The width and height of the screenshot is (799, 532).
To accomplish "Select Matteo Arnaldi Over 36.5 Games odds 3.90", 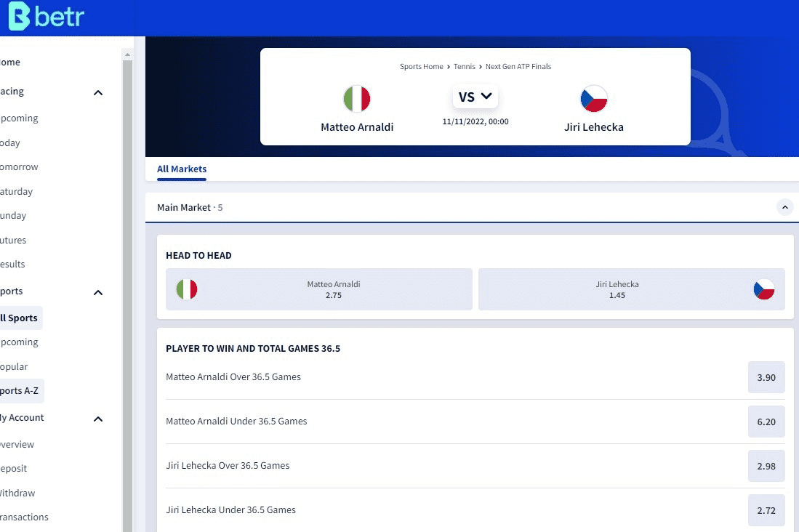I will click(x=766, y=378).
